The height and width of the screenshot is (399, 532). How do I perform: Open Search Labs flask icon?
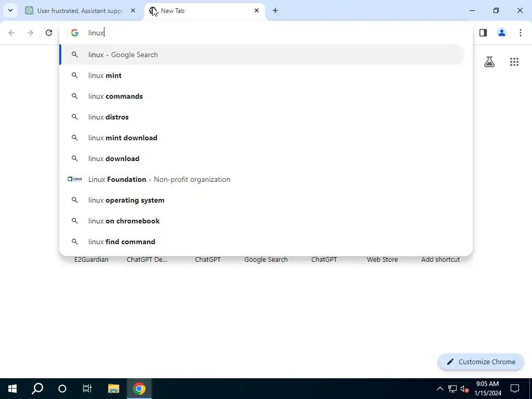pyautogui.click(x=489, y=62)
